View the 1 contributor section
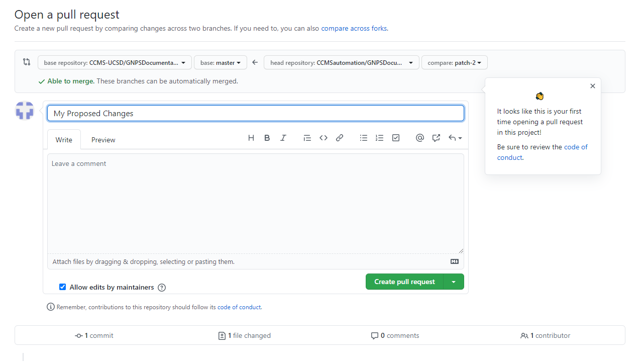Screen dimensions: 644x362 (x=546, y=335)
